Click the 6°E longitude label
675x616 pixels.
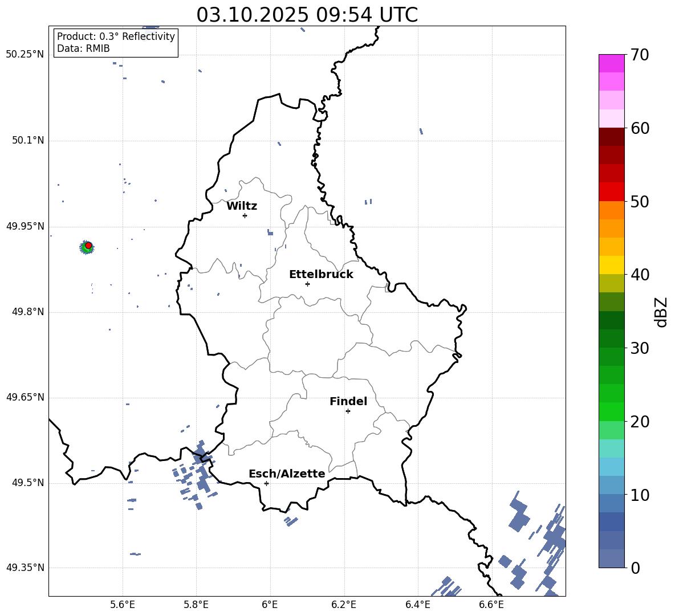[x=270, y=605]
